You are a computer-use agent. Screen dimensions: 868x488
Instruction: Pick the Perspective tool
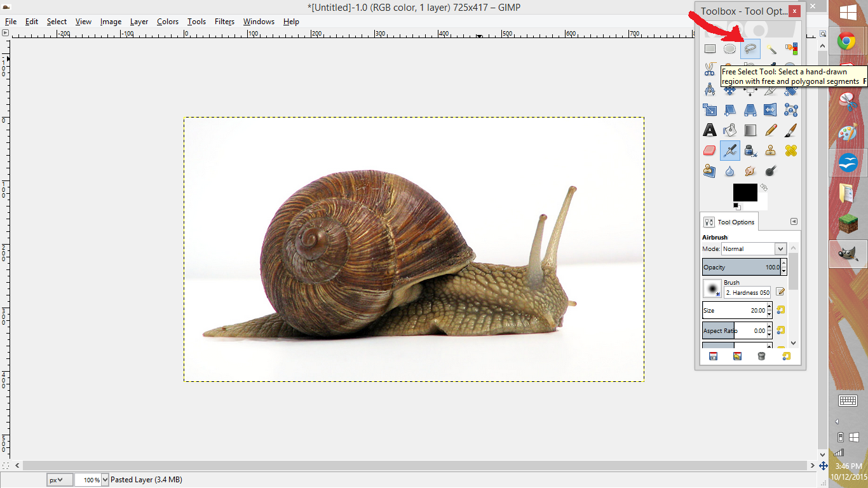(750, 110)
